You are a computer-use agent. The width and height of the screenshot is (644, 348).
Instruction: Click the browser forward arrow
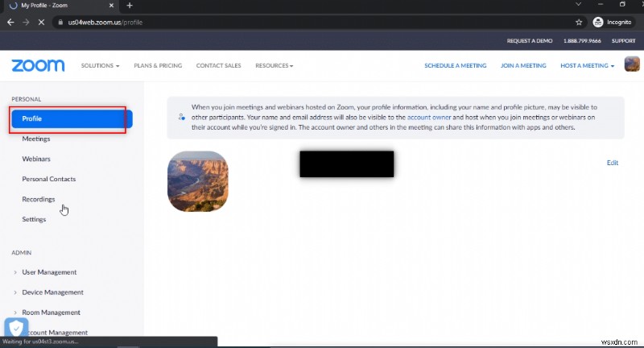click(x=26, y=23)
